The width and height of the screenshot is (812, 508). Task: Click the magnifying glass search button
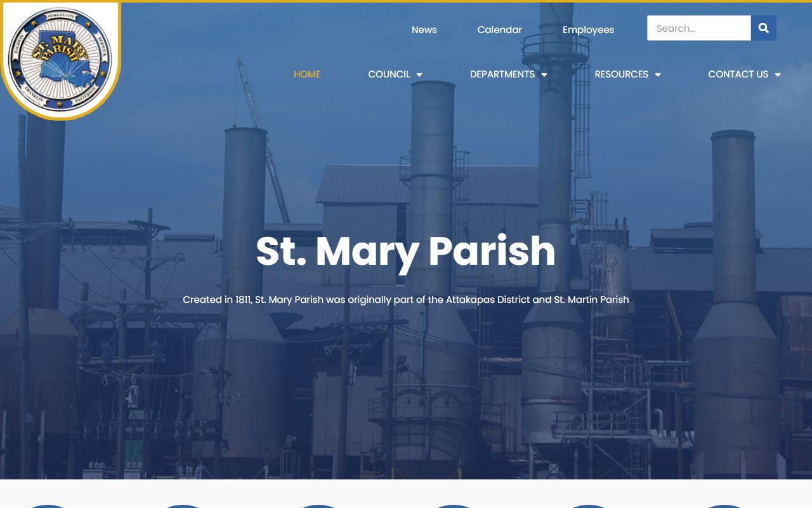(x=764, y=28)
